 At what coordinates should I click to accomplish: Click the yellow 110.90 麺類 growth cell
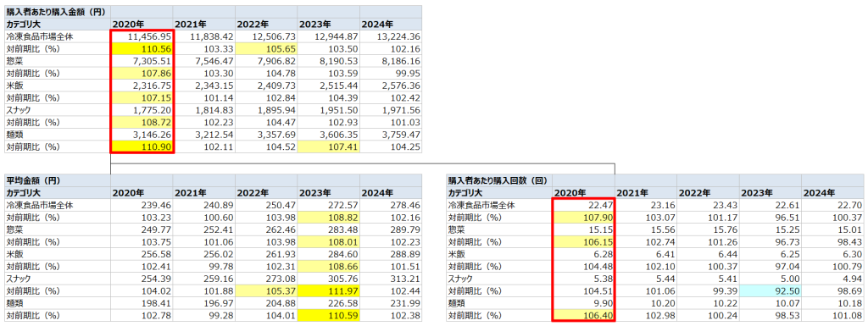(142, 147)
